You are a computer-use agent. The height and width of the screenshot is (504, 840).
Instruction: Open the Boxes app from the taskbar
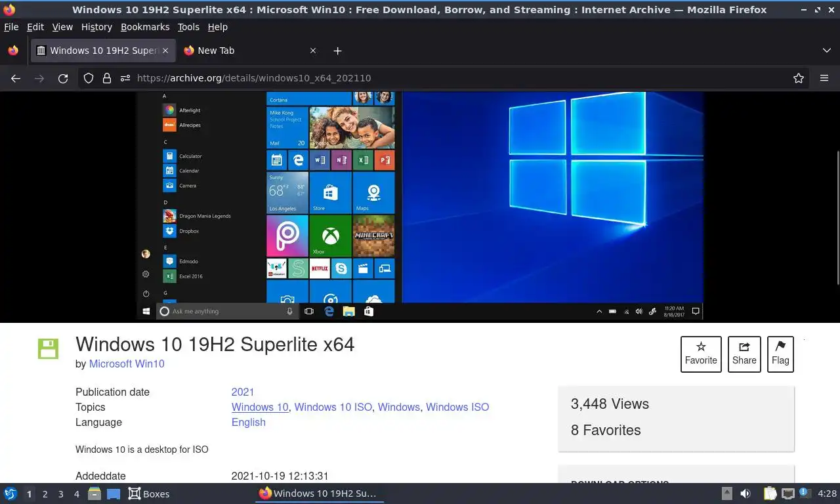click(149, 493)
